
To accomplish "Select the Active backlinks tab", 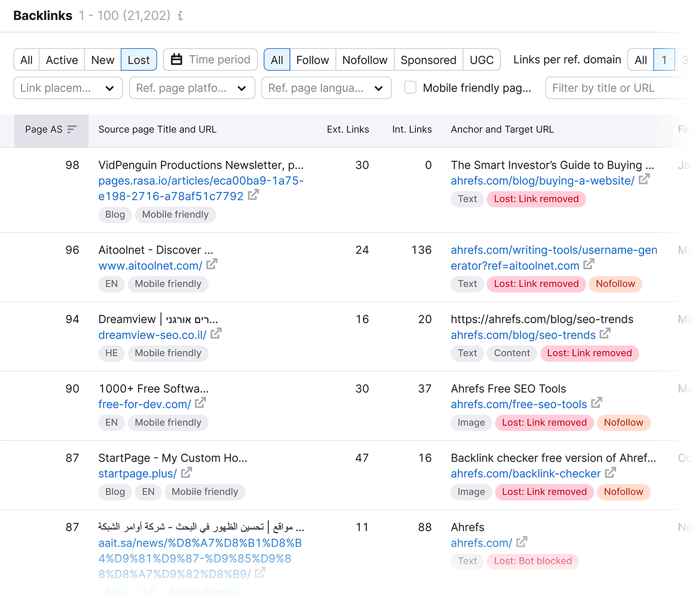I will point(62,60).
